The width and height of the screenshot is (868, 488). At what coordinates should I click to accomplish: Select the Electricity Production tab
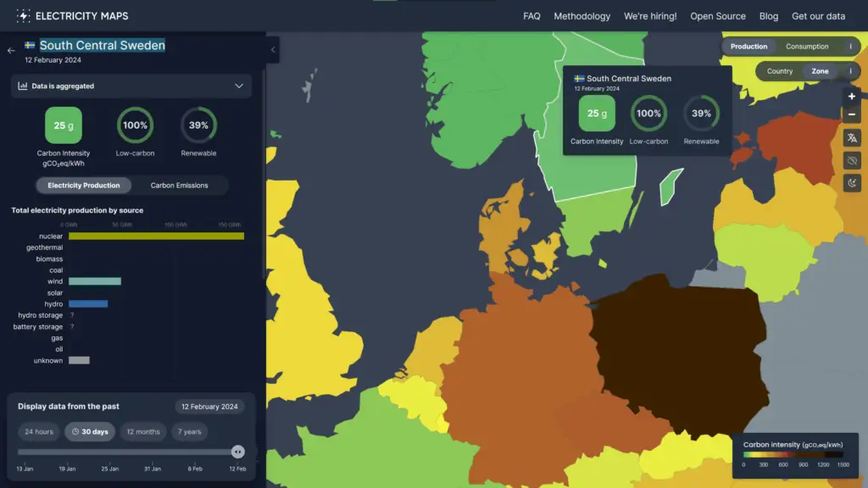(x=84, y=186)
